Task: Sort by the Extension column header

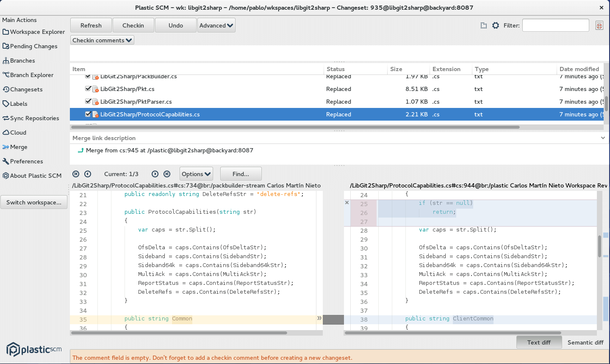Action: pos(451,69)
